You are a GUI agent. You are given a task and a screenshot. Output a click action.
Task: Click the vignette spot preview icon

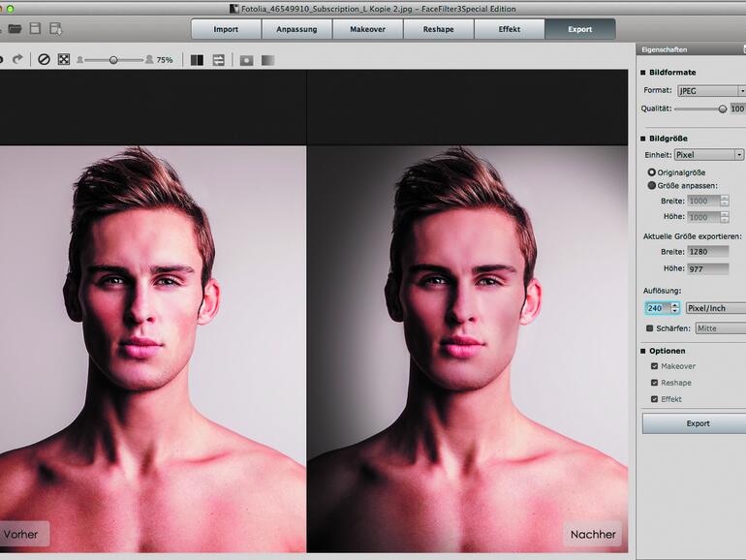246,60
